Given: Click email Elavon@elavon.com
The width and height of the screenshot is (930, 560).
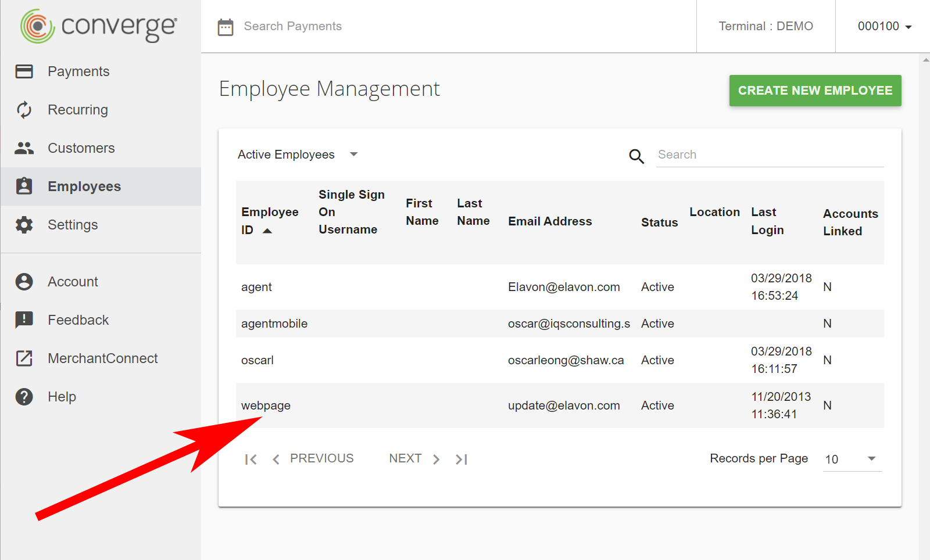Looking at the screenshot, I should (x=564, y=287).
